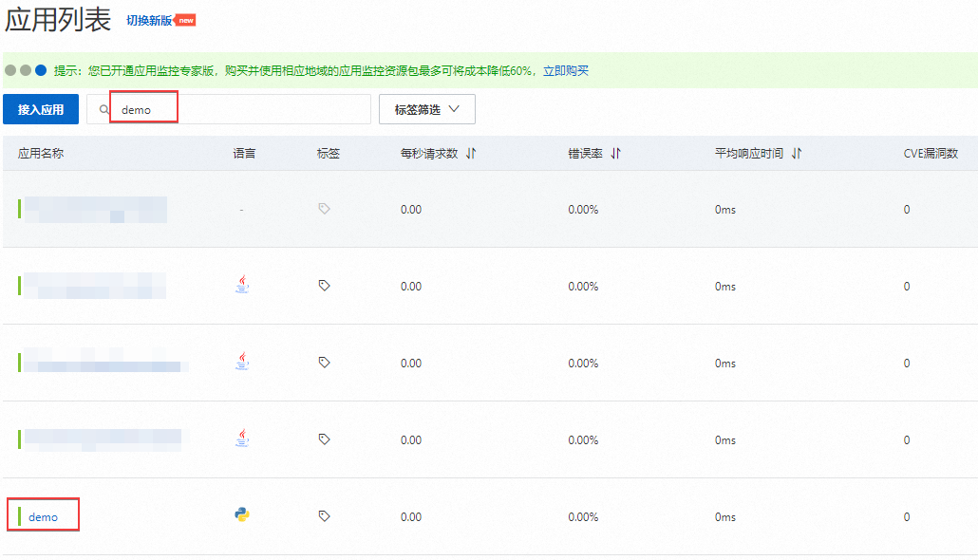The height and width of the screenshot is (560, 978).
Task: Click the 切换新版 link
Action: point(149,20)
